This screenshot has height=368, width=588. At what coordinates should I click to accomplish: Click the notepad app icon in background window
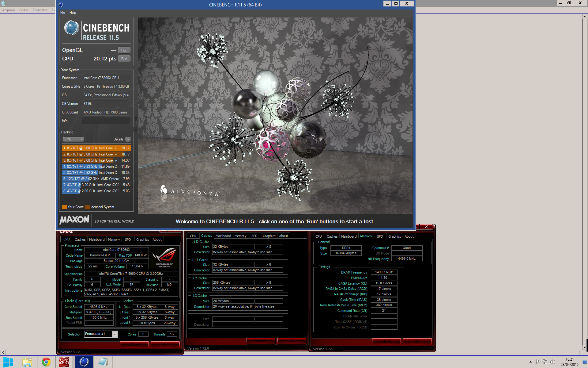(3, 3)
